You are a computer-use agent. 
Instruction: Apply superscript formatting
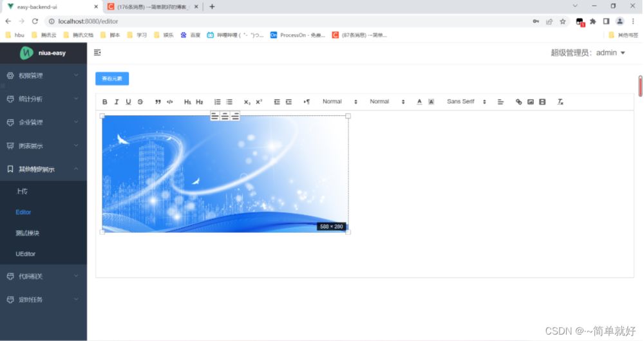click(259, 102)
